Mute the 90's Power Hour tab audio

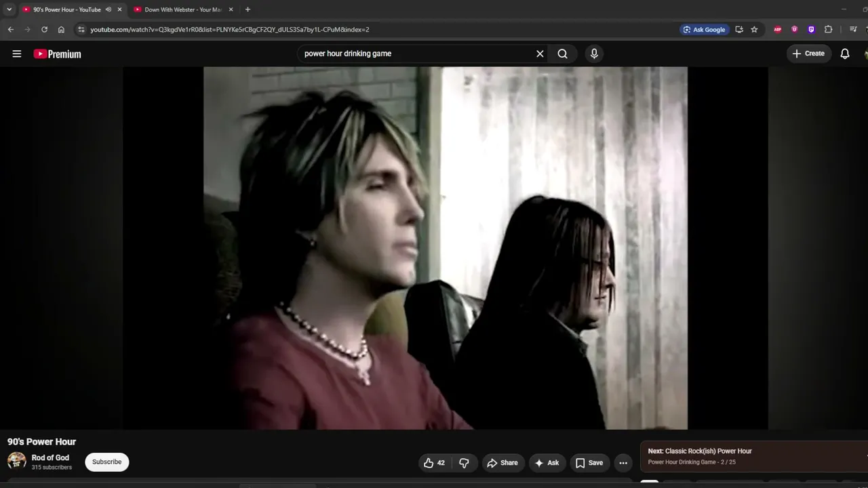pos(108,9)
